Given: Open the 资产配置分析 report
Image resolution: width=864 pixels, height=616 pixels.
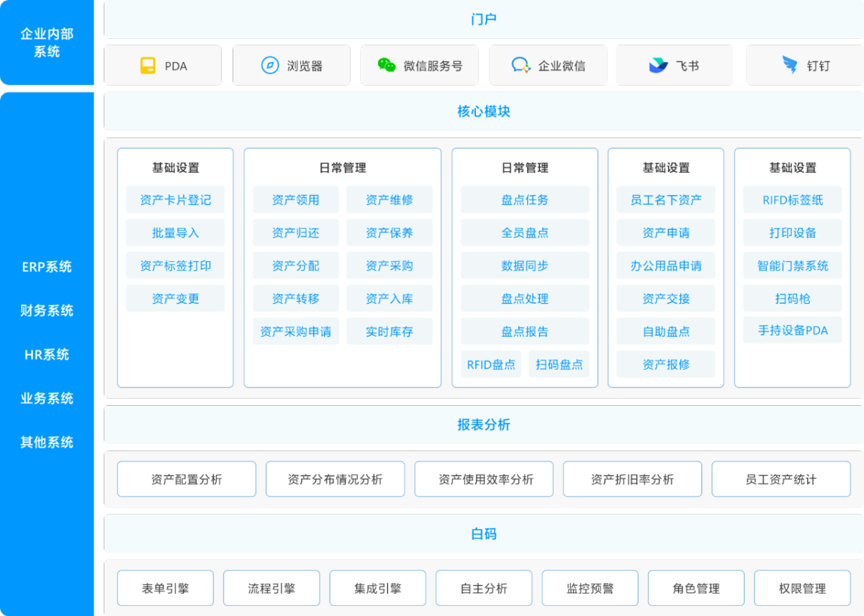Looking at the screenshot, I should pyautogui.click(x=186, y=479).
